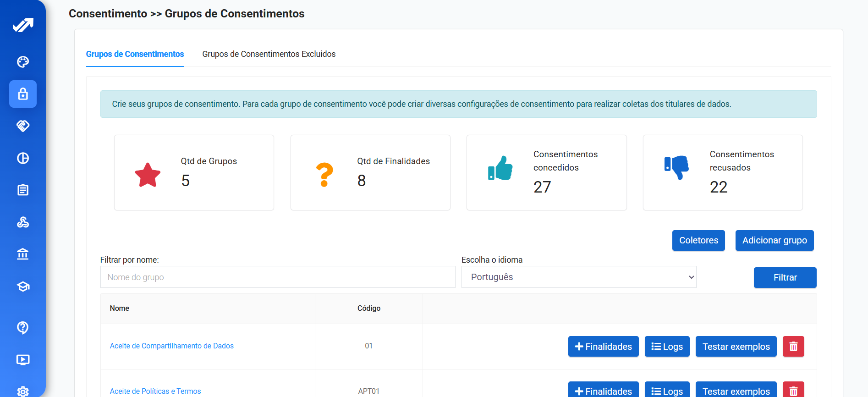868x397 pixels.
Task: Open the Coletores button
Action: click(698, 241)
